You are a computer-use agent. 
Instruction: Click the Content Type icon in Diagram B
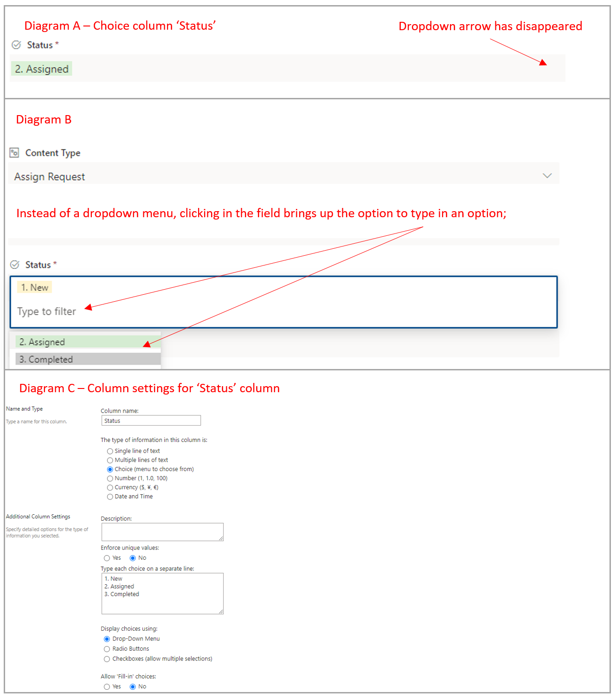tap(14, 152)
